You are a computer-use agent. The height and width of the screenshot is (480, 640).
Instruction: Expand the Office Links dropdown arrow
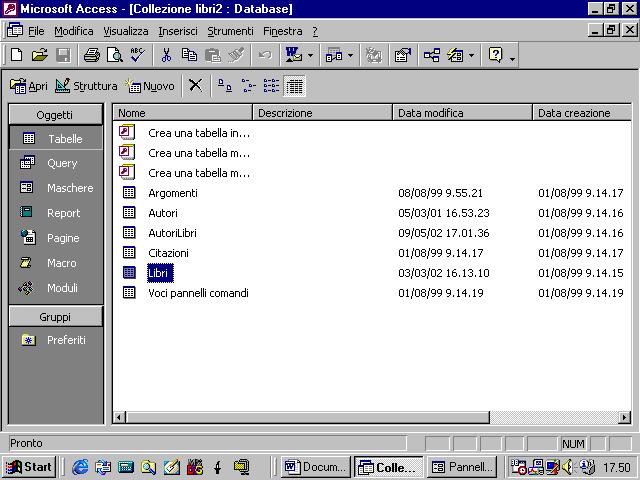pos(310,55)
